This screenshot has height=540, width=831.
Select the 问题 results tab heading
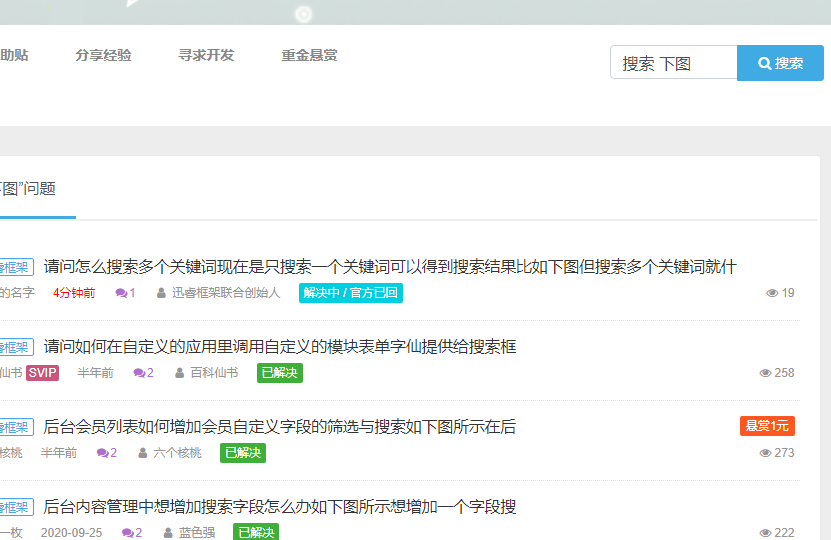tap(28, 189)
